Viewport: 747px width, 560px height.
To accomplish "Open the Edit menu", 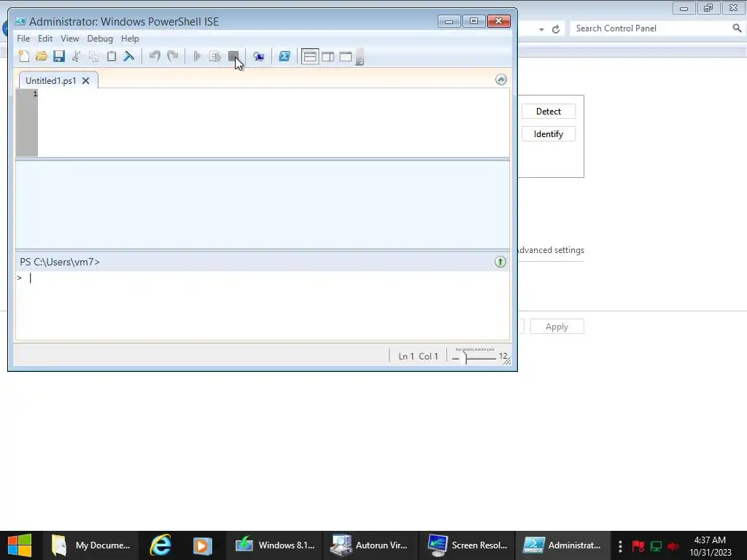I will pos(45,39).
